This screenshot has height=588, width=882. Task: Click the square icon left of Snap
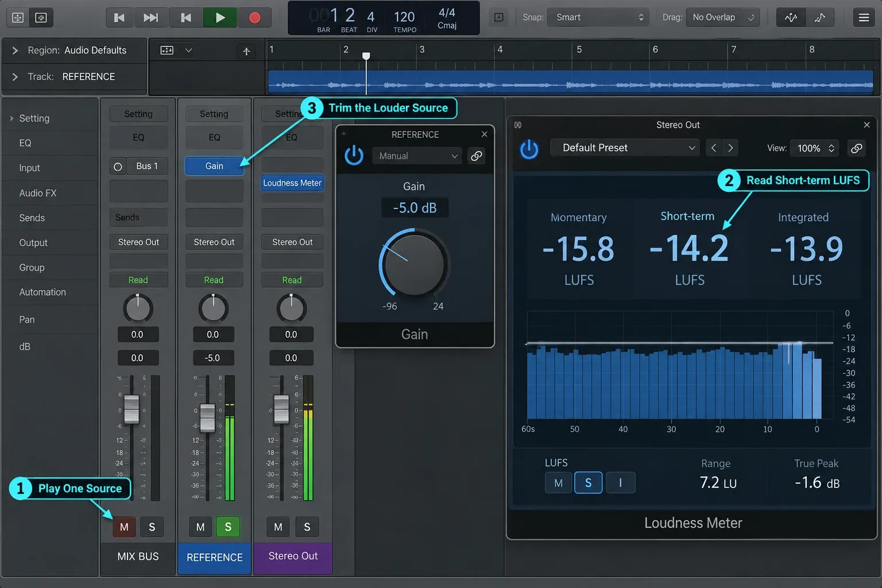tap(499, 18)
